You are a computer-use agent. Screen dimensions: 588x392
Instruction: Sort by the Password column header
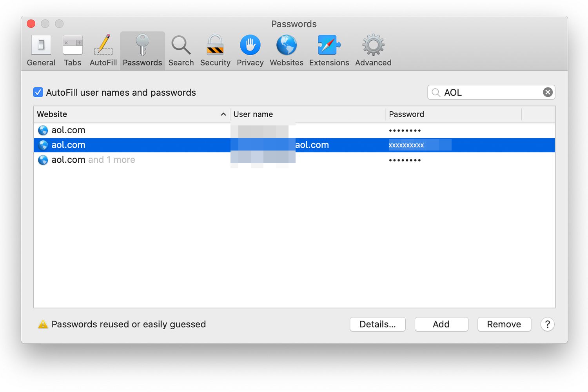click(454, 114)
